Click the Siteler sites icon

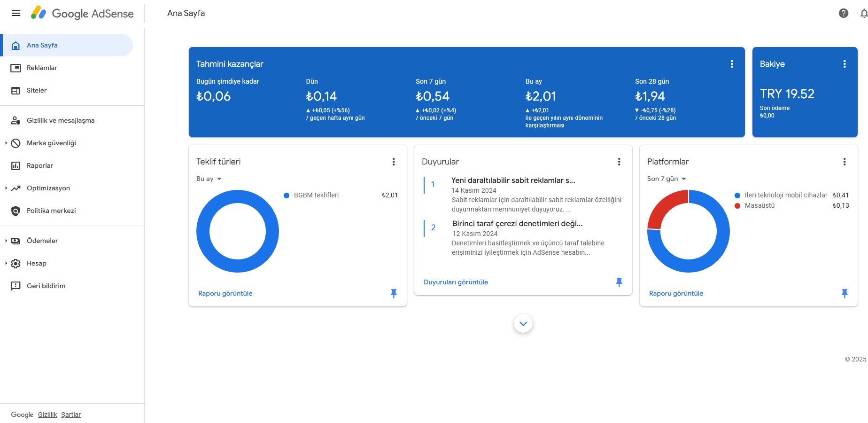pyautogui.click(x=15, y=90)
